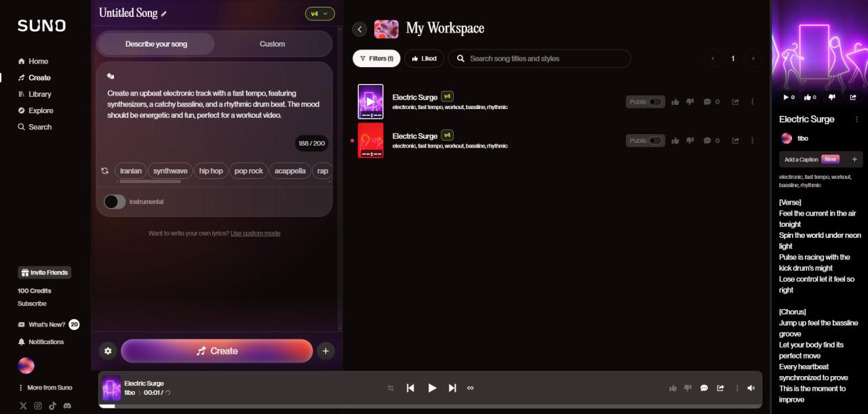Enable Instrumental mode
The height and width of the screenshot is (414, 868).
click(x=114, y=201)
